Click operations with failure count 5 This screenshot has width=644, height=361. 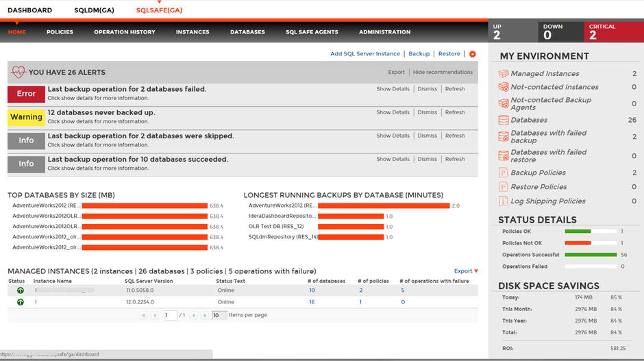pos(403,290)
